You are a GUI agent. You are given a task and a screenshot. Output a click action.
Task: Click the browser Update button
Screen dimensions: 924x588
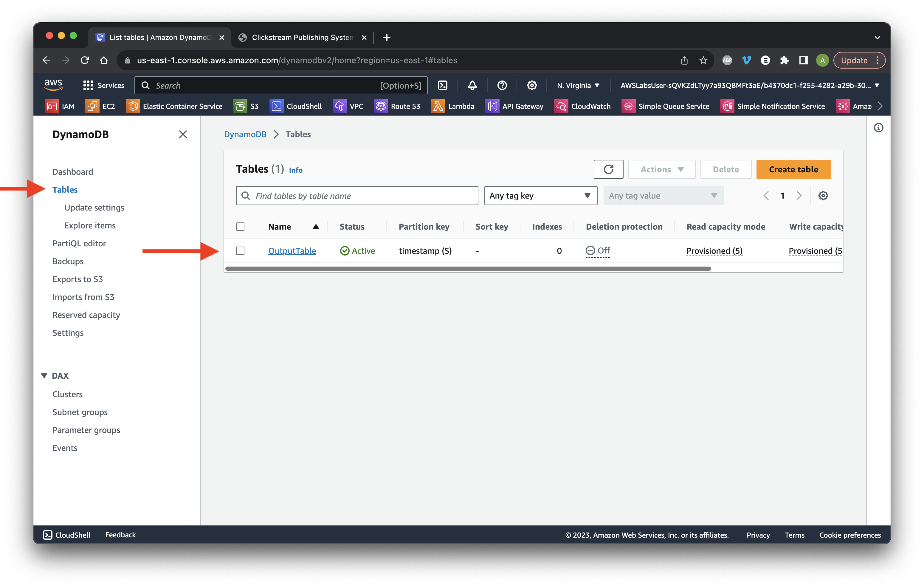click(x=859, y=60)
